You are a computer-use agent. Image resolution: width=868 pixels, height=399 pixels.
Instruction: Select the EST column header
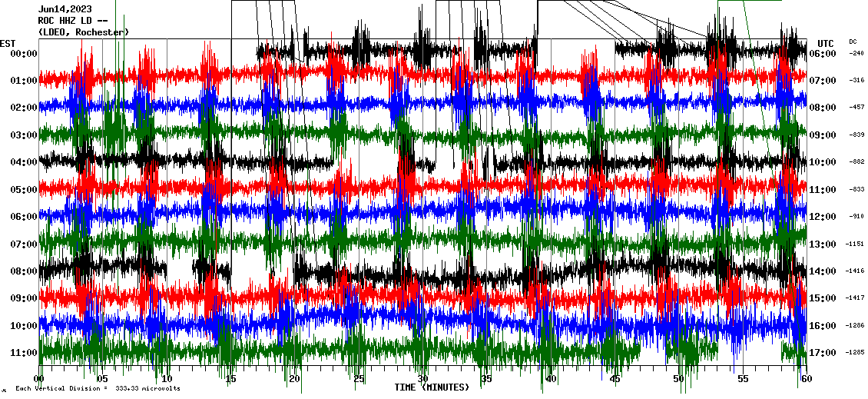click(8, 43)
